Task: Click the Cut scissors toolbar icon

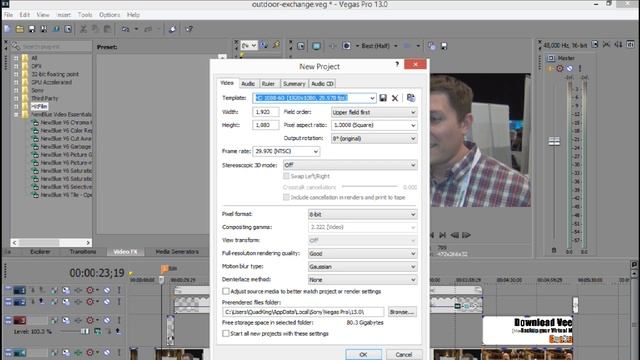Action: [x=83, y=29]
